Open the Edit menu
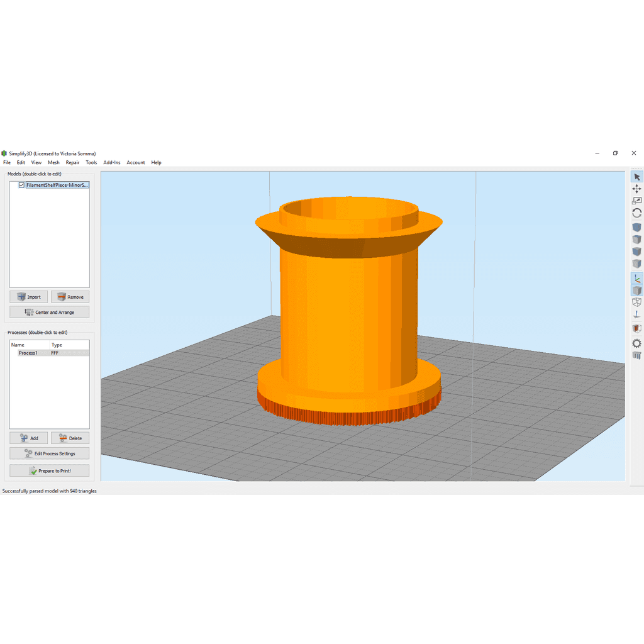 tap(21, 163)
